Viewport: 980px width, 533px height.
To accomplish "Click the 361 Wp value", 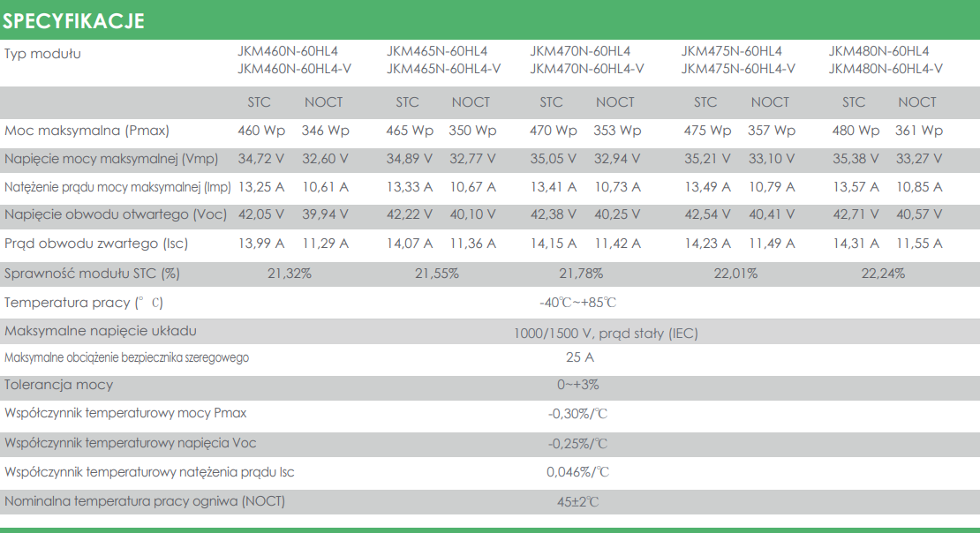I will pos(919,131).
